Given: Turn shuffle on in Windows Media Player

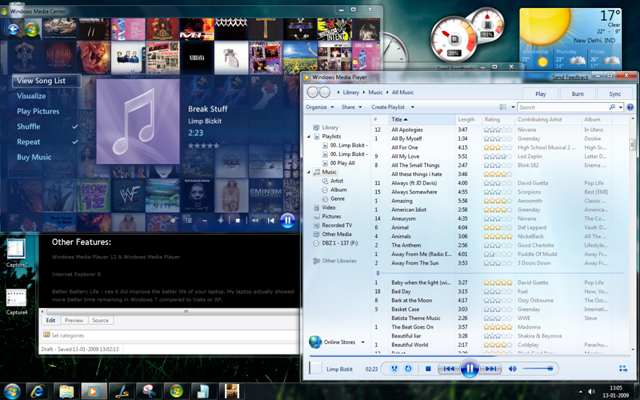Looking at the screenshot, I should coord(394,369).
